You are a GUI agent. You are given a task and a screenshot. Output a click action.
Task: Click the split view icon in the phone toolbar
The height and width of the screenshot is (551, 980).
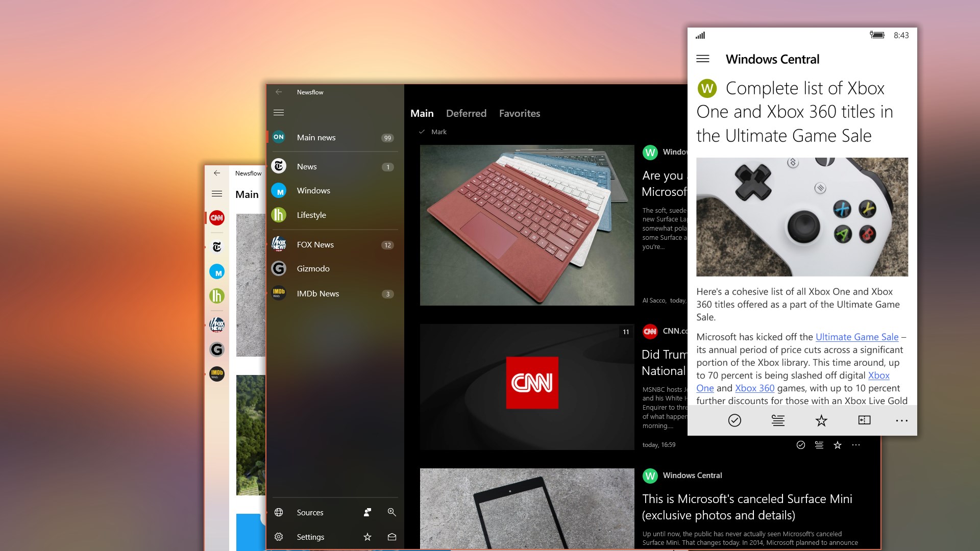(864, 420)
